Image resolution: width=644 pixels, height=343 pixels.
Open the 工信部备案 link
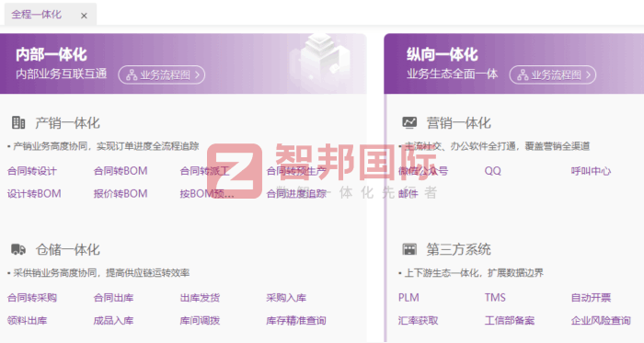(x=510, y=320)
